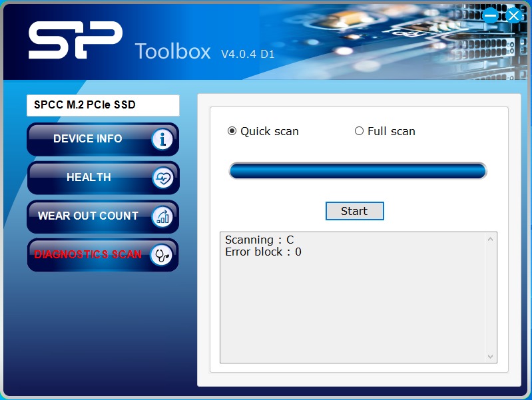Viewport: 532px width, 400px height.
Task: Click the 'Scanning : C' result line
Action: pyautogui.click(x=259, y=240)
